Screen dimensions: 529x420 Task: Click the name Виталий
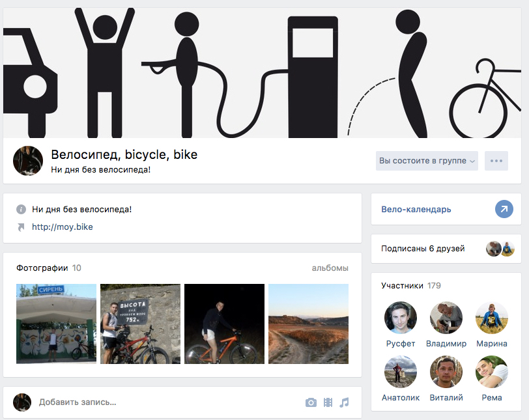(x=446, y=398)
